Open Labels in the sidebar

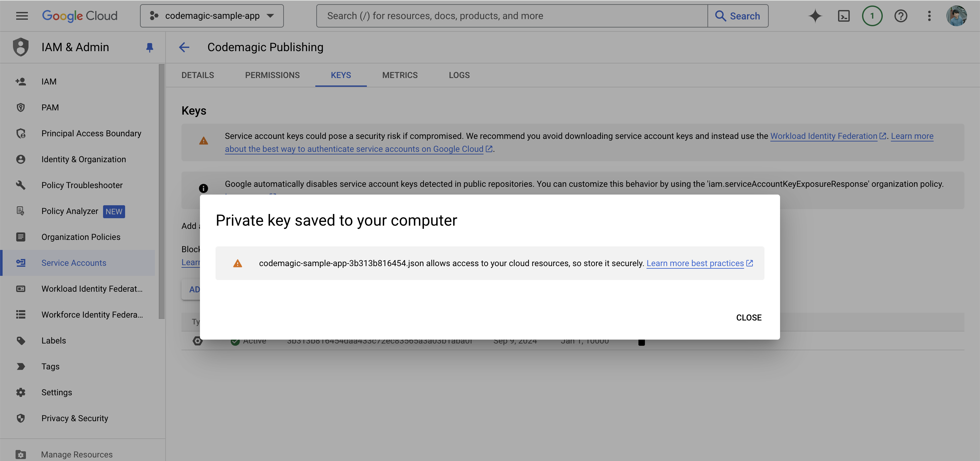pyautogui.click(x=78, y=341)
